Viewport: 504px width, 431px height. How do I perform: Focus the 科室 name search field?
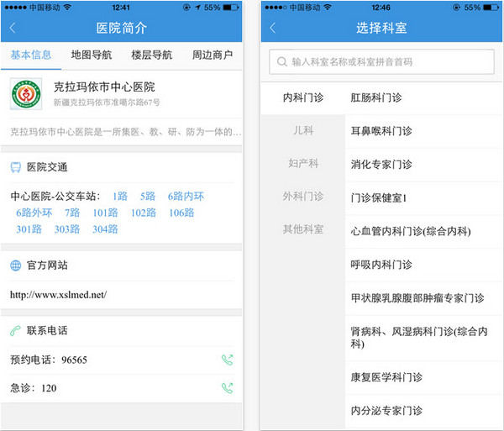(x=381, y=61)
